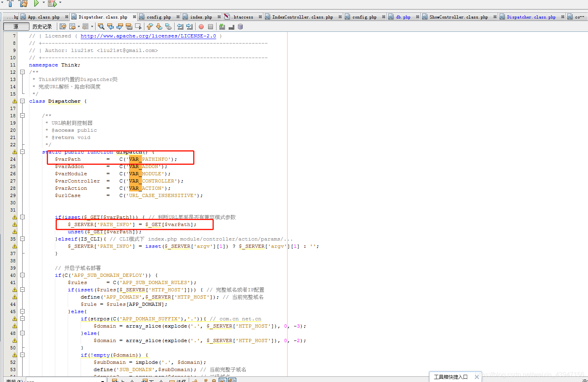Click warning icon on the define('APP_DOMAIN') line
Screen dimensions: 588x382
click(15, 297)
